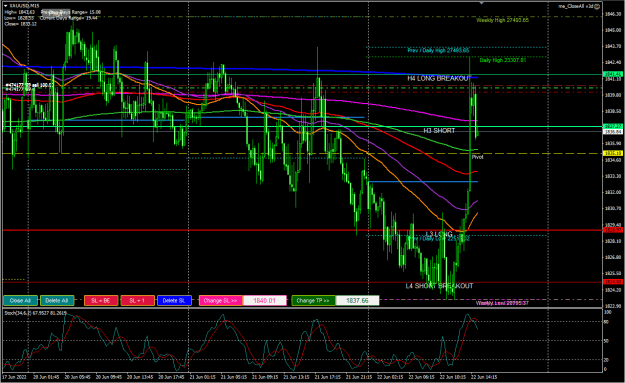Click the 22 Jun 14:15 time axis label
The height and width of the screenshot is (383, 625).
click(484, 377)
